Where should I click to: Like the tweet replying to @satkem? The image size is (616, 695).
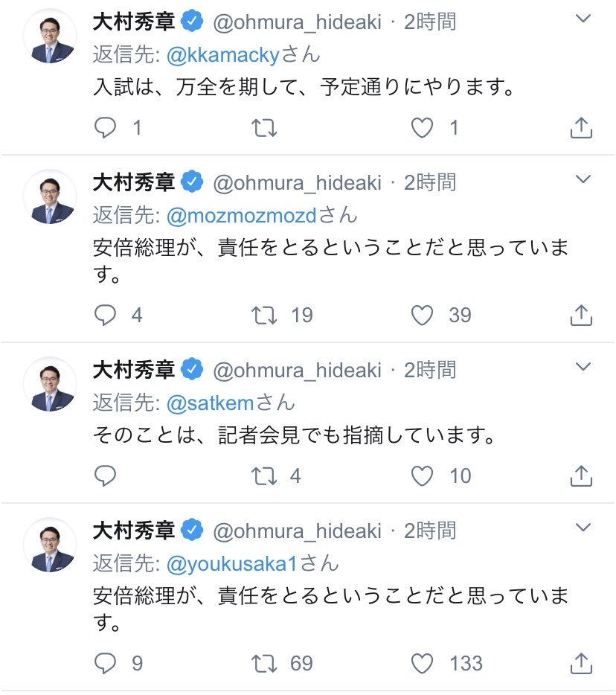(423, 475)
